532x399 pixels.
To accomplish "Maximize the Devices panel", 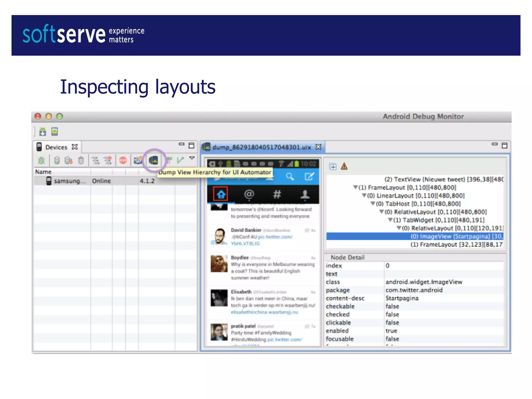I will [191, 145].
